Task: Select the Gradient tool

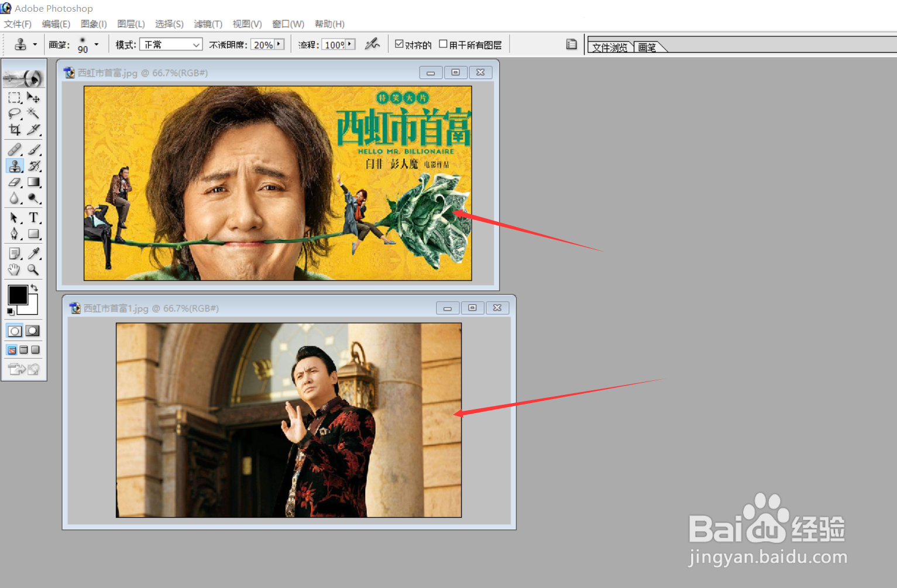Action: 33,183
